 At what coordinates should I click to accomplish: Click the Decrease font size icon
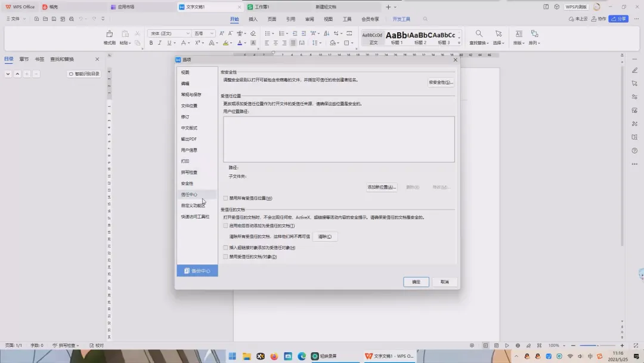(230, 33)
